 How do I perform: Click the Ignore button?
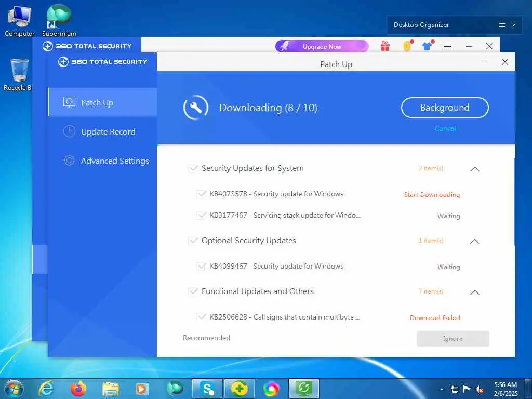(453, 339)
